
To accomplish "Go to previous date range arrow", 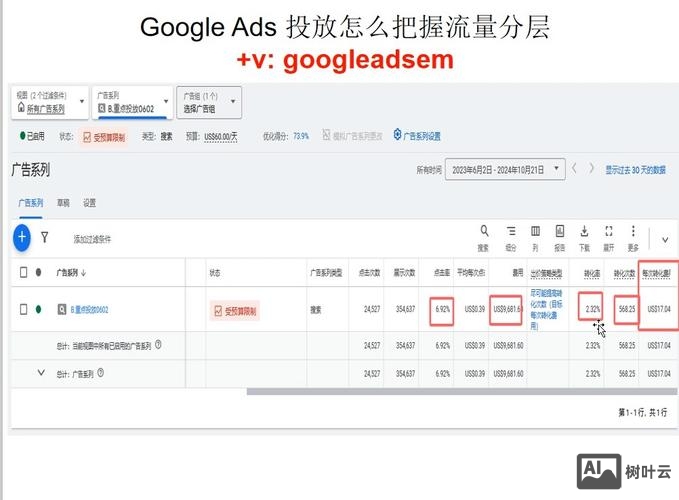I will click(x=574, y=168).
